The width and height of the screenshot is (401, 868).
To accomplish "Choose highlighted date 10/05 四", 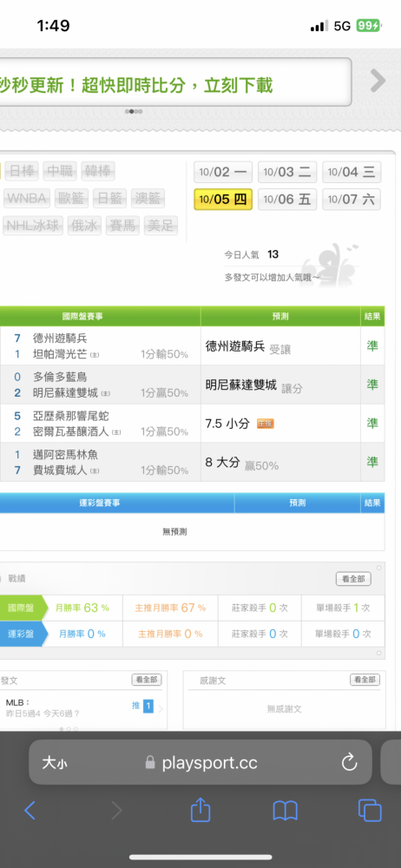I will pos(223,200).
